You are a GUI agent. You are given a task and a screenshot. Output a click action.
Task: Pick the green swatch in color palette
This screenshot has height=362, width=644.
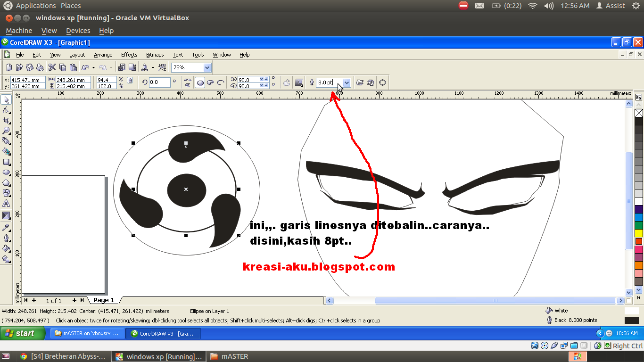[x=639, y=225]
